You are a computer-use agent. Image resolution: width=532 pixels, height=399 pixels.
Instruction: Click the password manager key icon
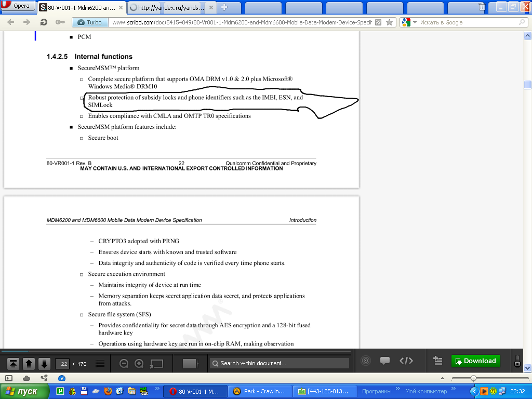point(60,22)
